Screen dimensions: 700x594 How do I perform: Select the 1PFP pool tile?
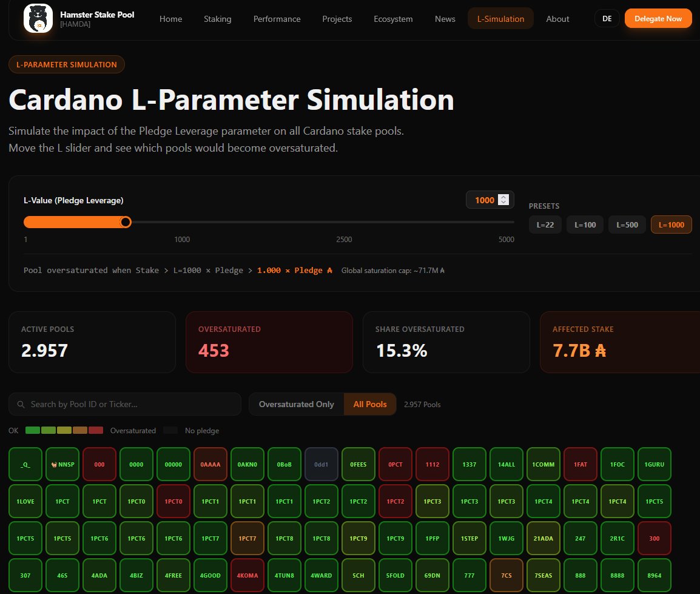[x=432, y=538]
